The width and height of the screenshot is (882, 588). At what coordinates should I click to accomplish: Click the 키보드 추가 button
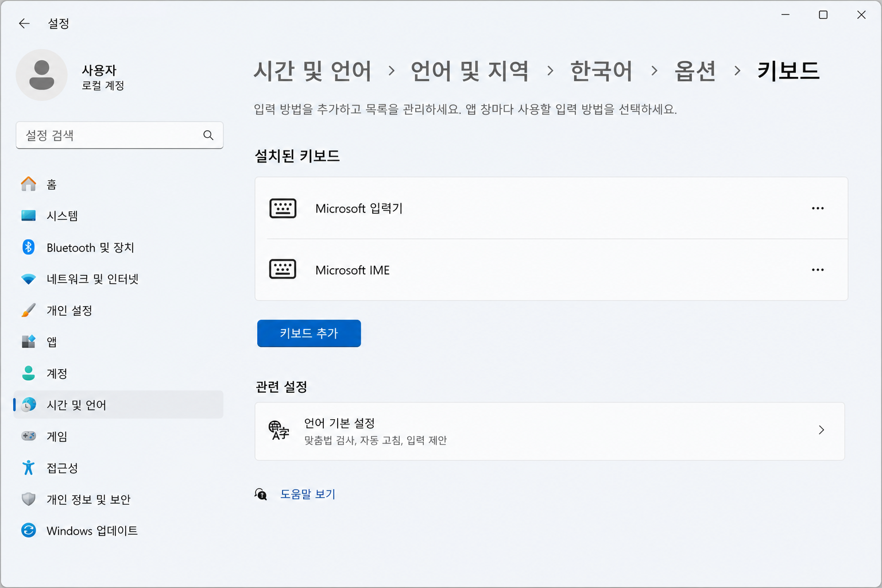(309, 333)
